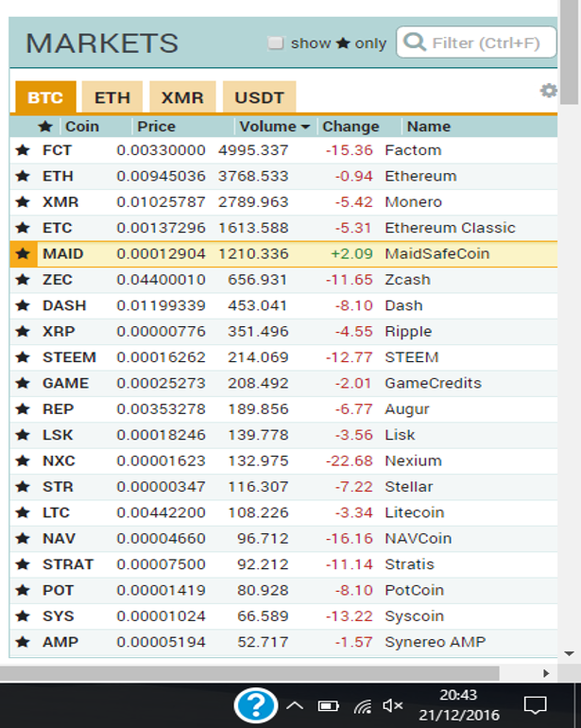Sort the table by Price column
This screenshot has width=581, height=728.
tap(157, 127)
